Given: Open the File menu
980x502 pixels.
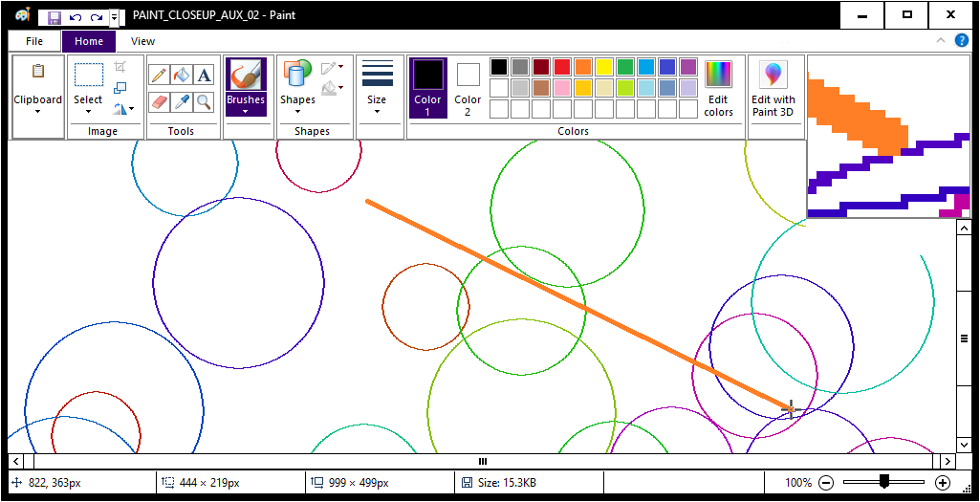Looking at the screenshot, I should [x=34, y=41].
